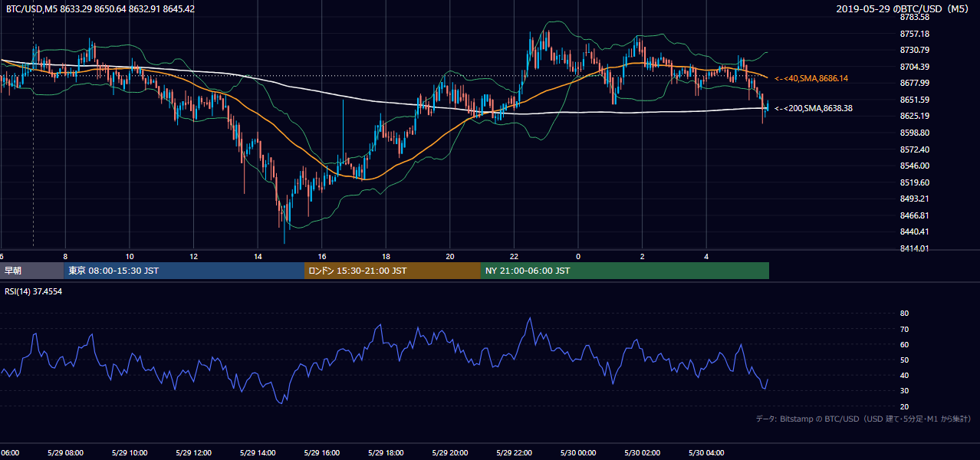980x460 pixels.
Task: Click the 5/30 04:00 time label
Action: tap(705, 452)
